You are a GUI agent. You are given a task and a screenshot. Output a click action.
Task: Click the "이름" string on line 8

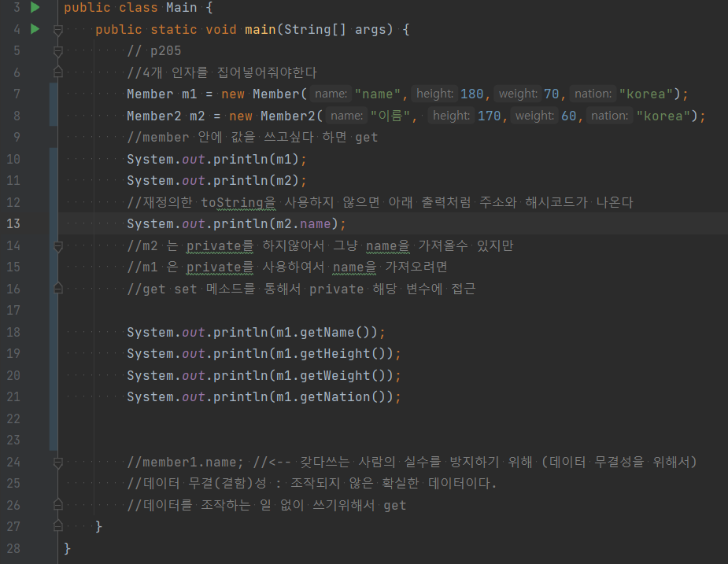390,116
